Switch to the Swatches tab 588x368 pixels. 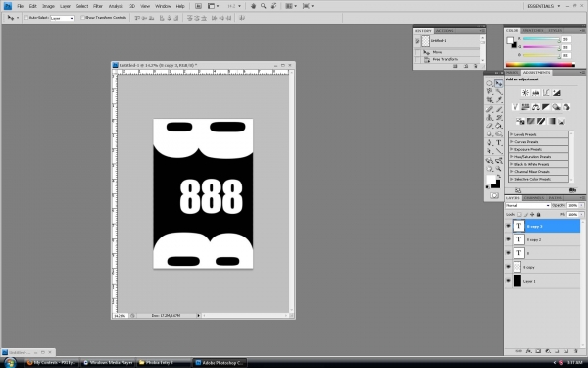(x=533, y=30)
